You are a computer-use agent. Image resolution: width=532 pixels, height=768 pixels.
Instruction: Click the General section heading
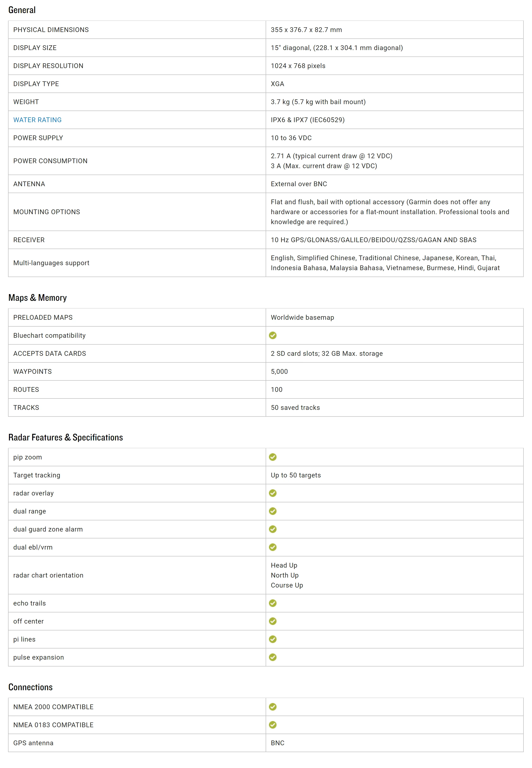pos(22,10)
